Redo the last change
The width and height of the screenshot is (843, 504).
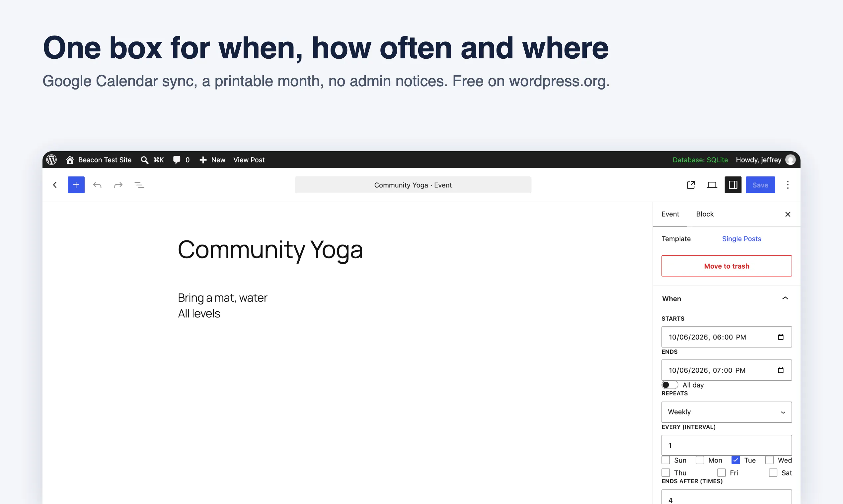tap(118, 185)
